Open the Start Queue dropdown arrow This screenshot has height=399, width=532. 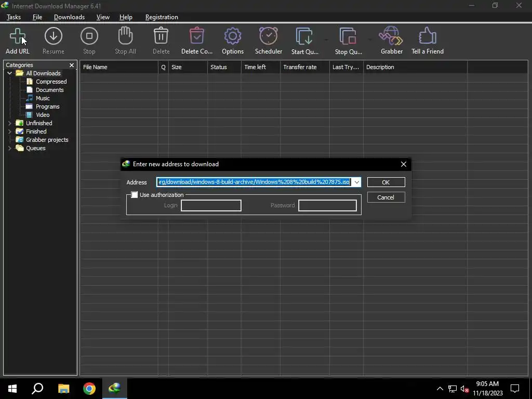tap(326, 39)
